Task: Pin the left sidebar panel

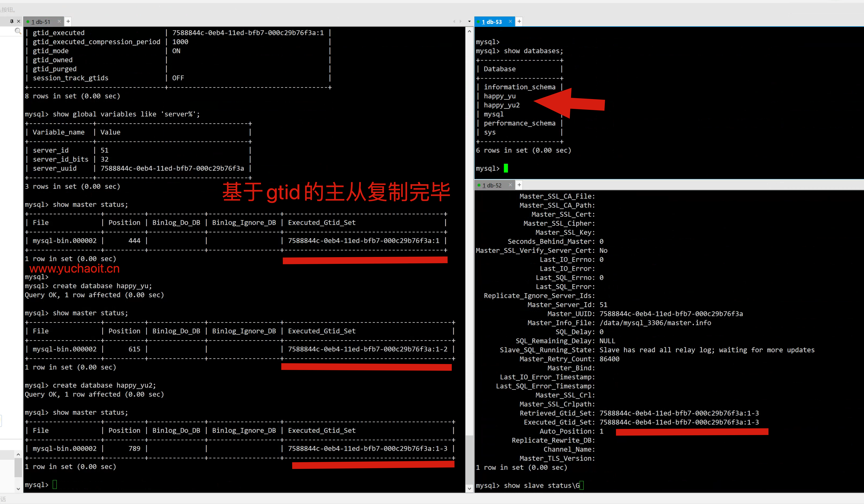Action: [x=12, y=21]
